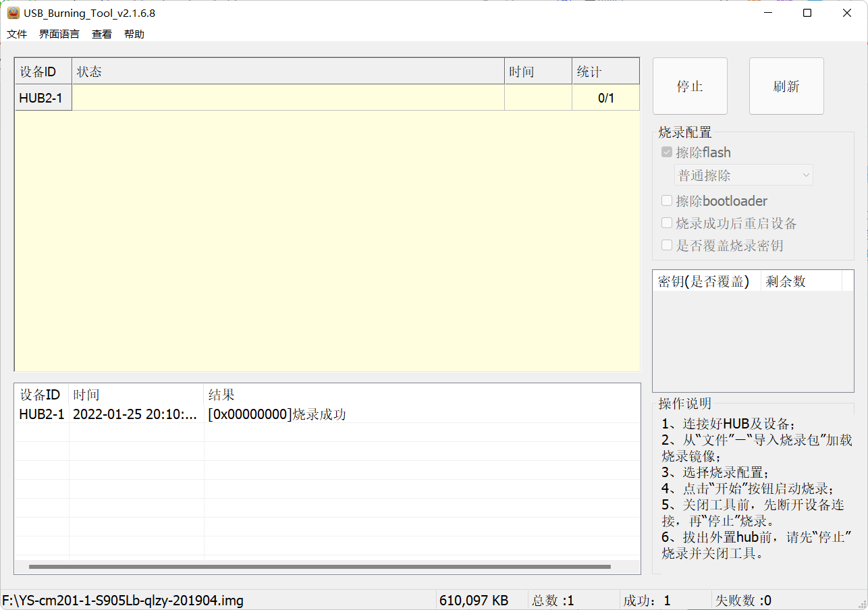The image size is (868, 610).
Task: Click the 停止 button
Action: 690,86
